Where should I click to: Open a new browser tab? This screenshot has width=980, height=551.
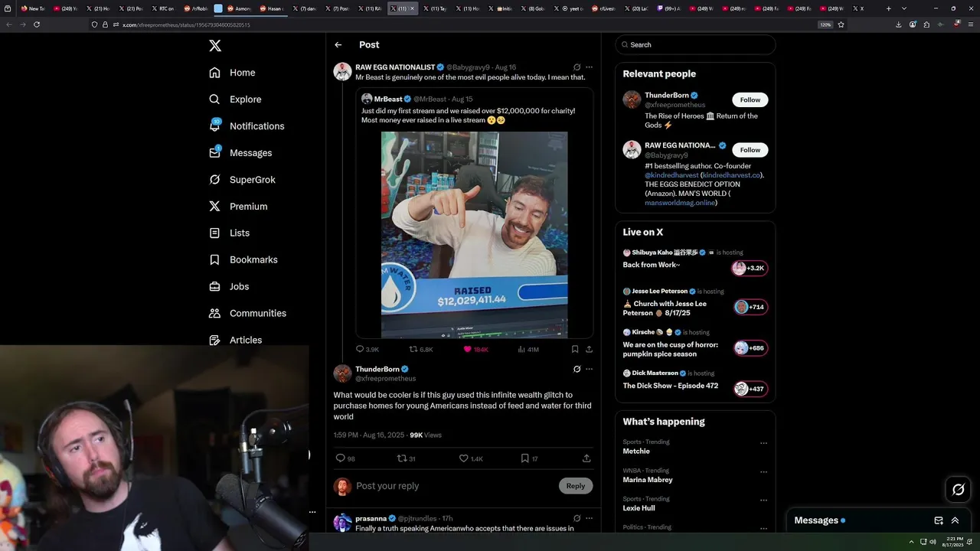[x=888, y=8]
